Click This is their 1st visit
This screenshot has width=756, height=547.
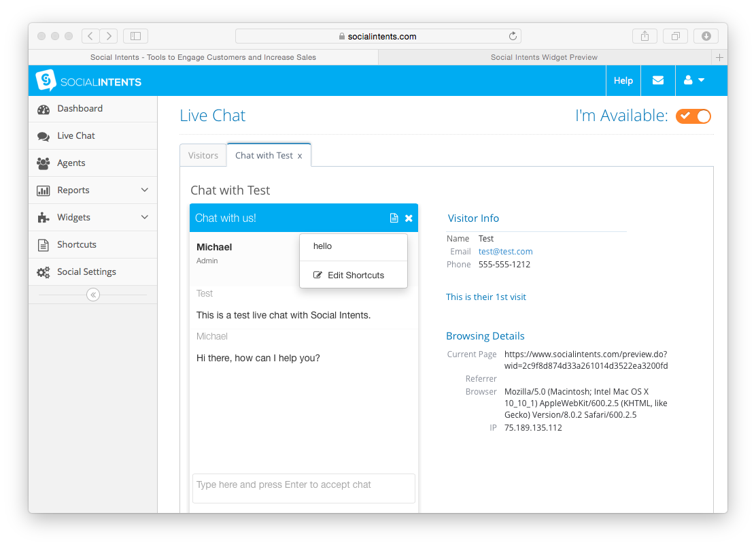click(485, 297)
